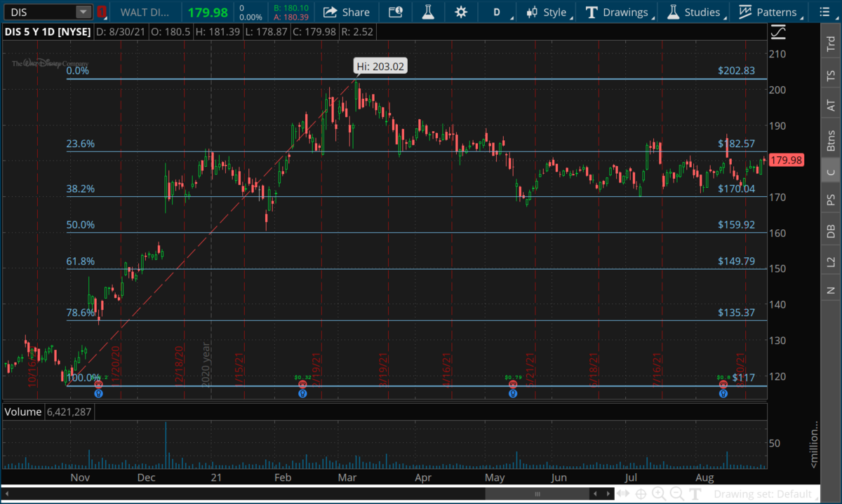Click the B: 180.10 bid price
This screenshot has width=842, height=504.
293,8
